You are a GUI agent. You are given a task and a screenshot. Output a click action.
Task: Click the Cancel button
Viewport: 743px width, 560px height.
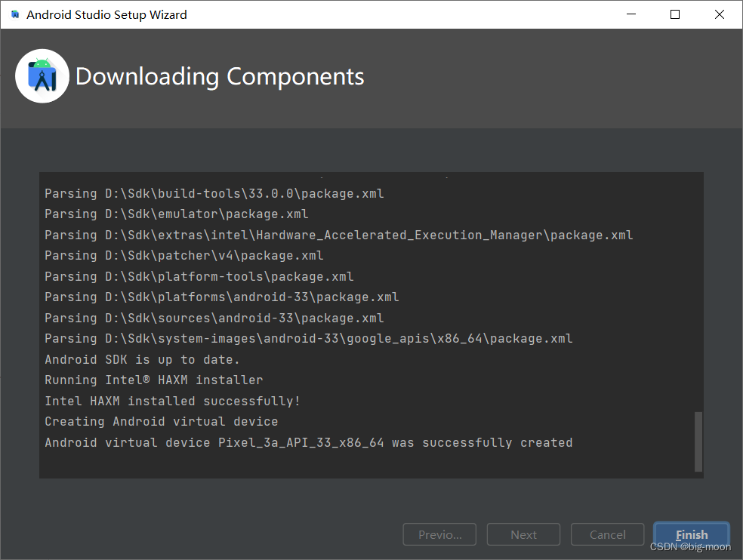pyautogui.click(x=608, y=534)
